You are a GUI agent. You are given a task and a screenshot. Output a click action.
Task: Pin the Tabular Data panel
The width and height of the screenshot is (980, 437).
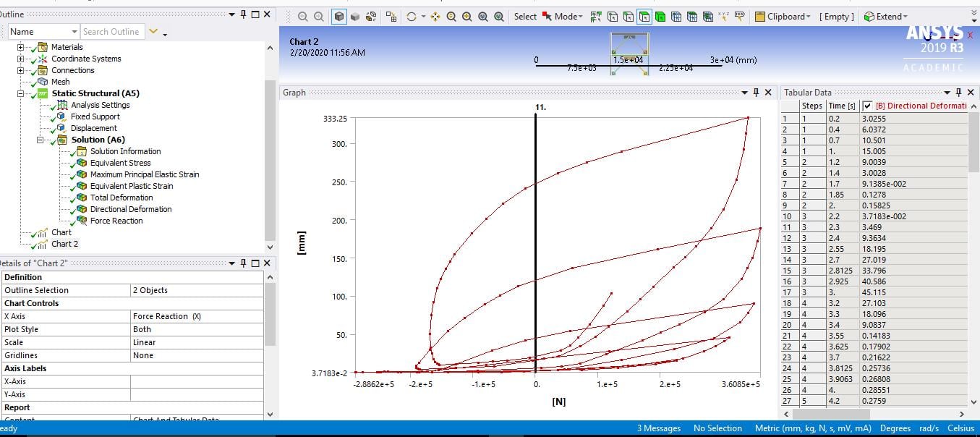pos(960,93)
